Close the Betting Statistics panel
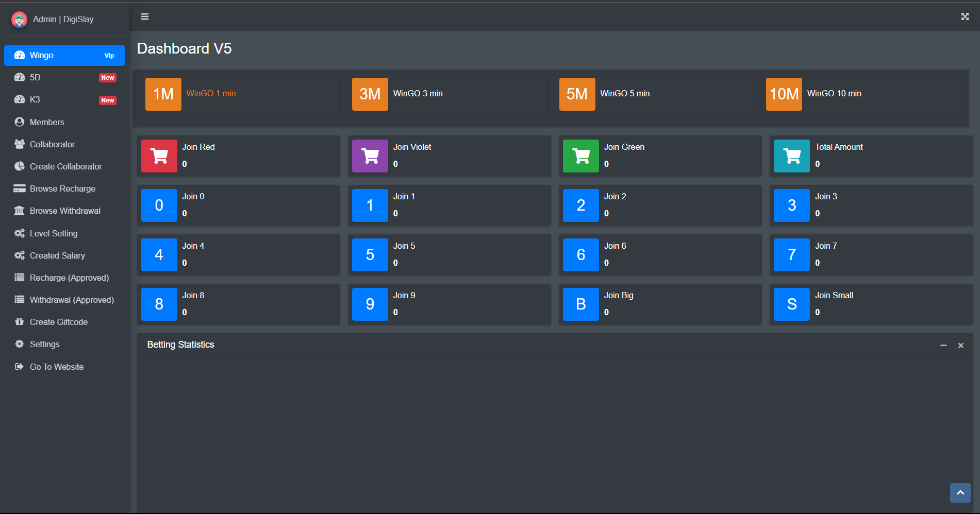The image size is (980, 514). (960, 346)
